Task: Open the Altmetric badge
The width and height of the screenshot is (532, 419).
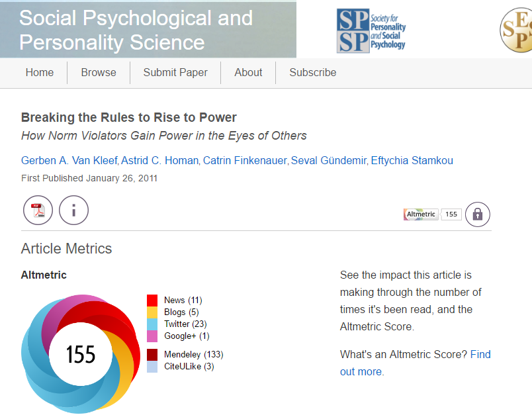Action: pyautogui.click(x=421, y=214)
